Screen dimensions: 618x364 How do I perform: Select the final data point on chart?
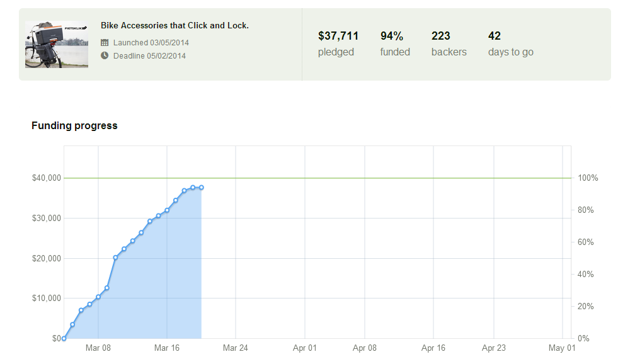coord(202,188)
